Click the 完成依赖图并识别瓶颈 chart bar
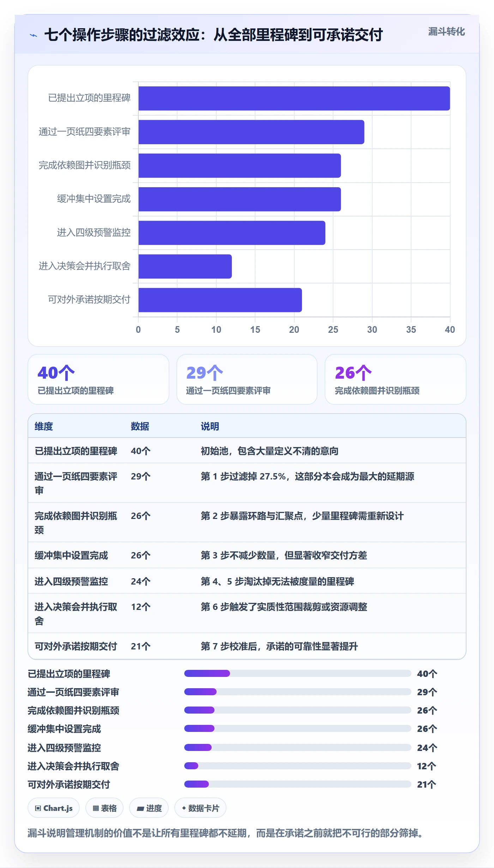Screen dimensions: 494x868 (240, 165)
